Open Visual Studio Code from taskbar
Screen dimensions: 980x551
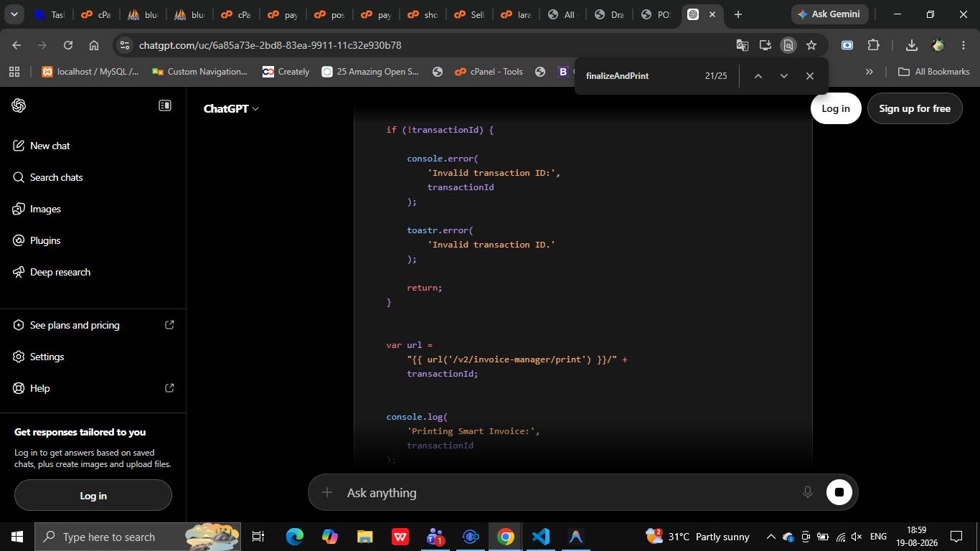pyautogui.click(x=540, y=537)
